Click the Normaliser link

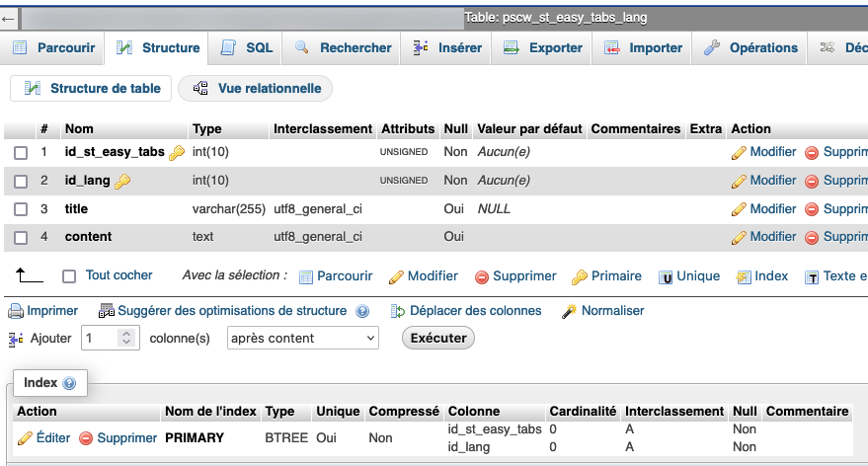pyautogui.click(x=612, y=310)
